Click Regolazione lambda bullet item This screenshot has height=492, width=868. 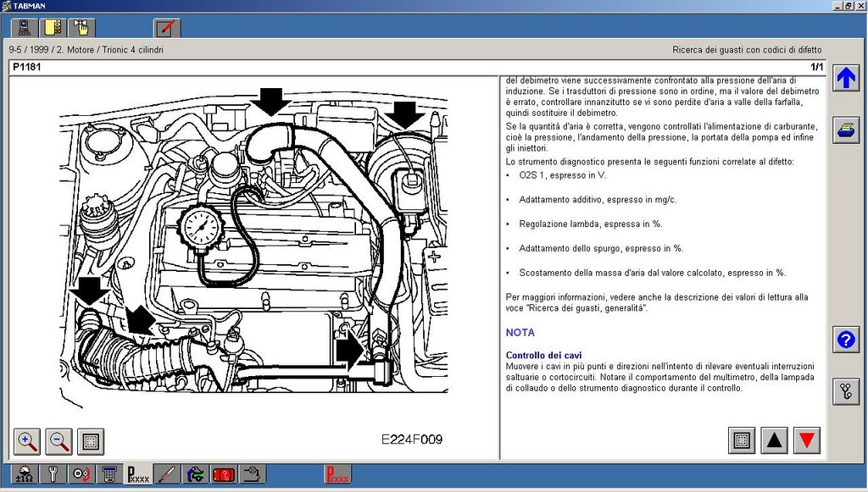tap(591, 224)
